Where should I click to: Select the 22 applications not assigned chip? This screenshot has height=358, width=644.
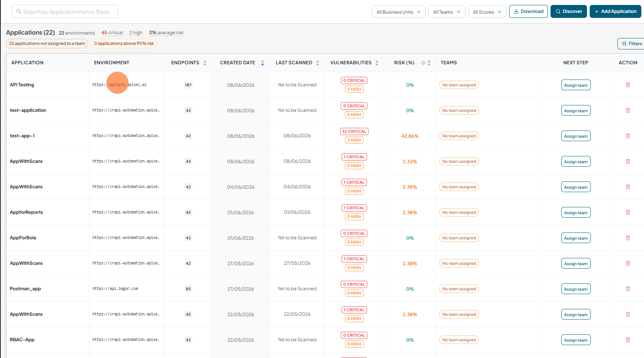coord(47,43)
